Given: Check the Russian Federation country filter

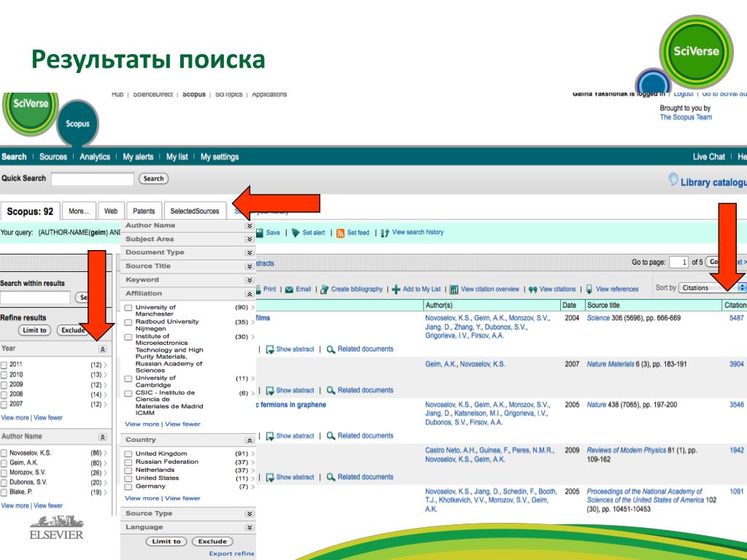Looking at the screenshot, I should coord(128,462).
